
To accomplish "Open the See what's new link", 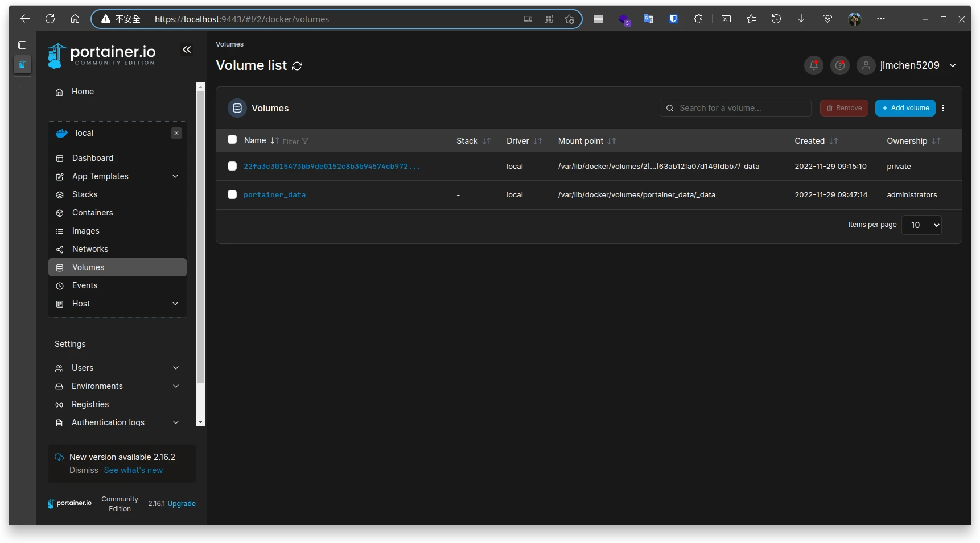I will coord(133,470).
